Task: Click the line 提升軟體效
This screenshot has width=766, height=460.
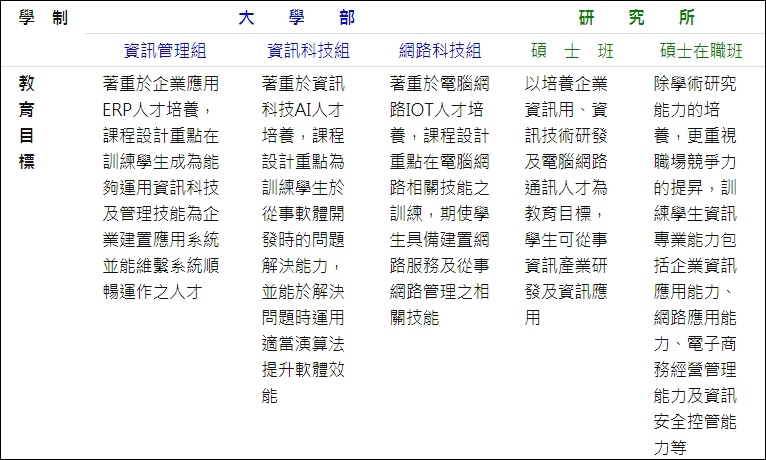Action: (303, 370)
